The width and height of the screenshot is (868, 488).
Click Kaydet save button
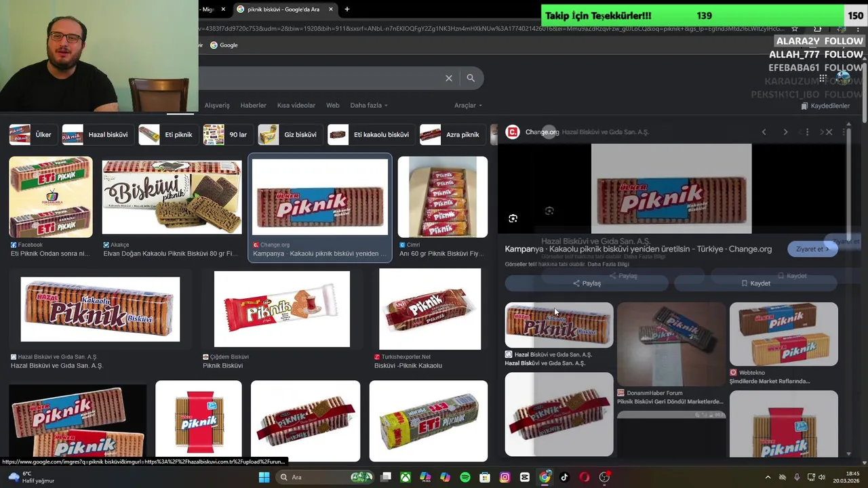755,283
